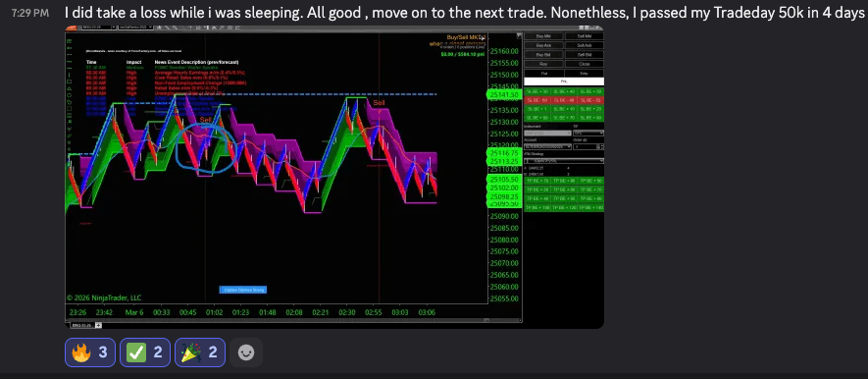Click Buy Mkt button in trading panel

pyautogui.click(x=543, y=36)
